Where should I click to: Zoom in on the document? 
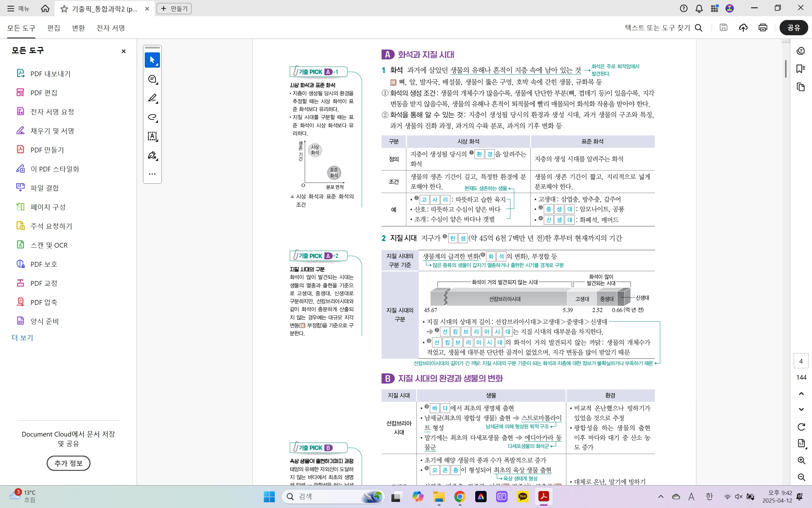(x=801, y=460)
